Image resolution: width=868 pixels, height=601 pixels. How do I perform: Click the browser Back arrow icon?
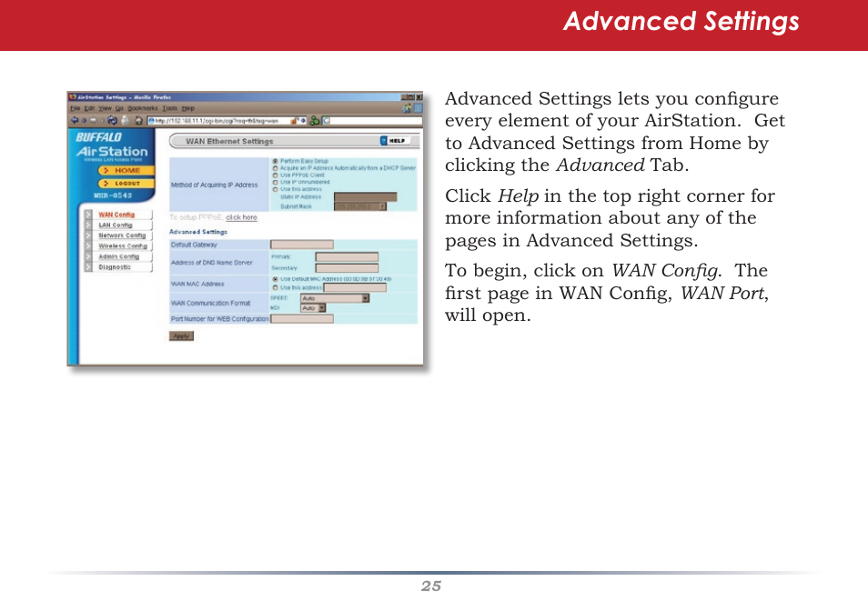coord(75,120)
